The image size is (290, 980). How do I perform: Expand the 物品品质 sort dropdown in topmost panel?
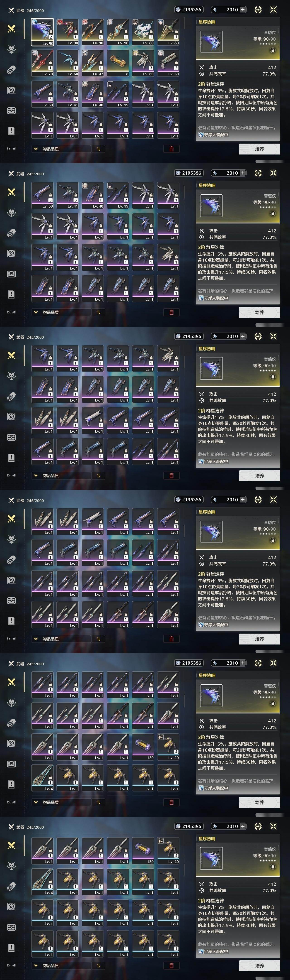61,149
